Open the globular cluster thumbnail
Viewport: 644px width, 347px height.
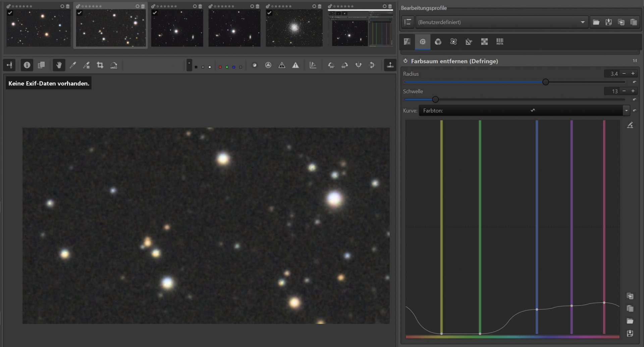(294, 27)
